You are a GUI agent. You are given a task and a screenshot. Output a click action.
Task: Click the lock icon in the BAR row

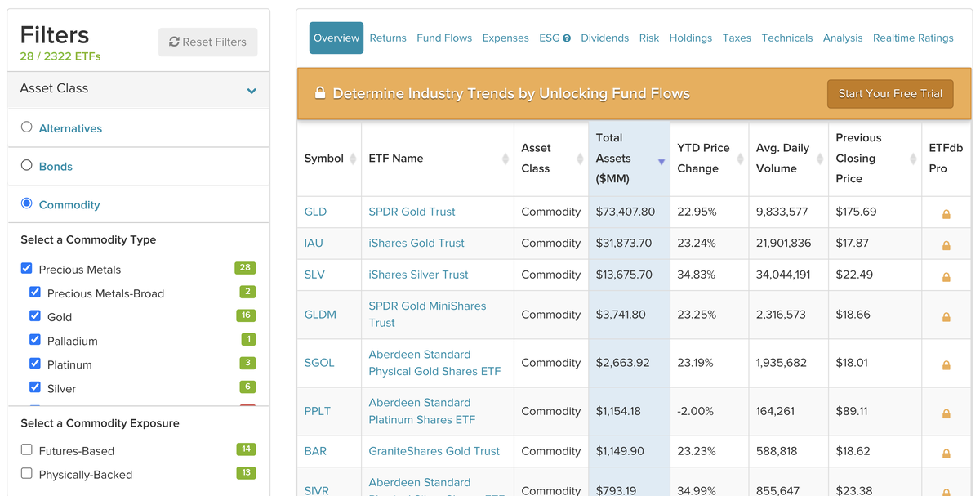[947, 454]
